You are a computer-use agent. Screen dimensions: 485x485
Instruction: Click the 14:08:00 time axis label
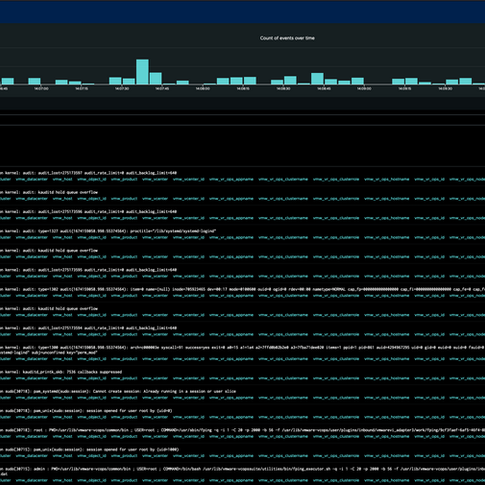pyautogui.click(x=203, y=89)
